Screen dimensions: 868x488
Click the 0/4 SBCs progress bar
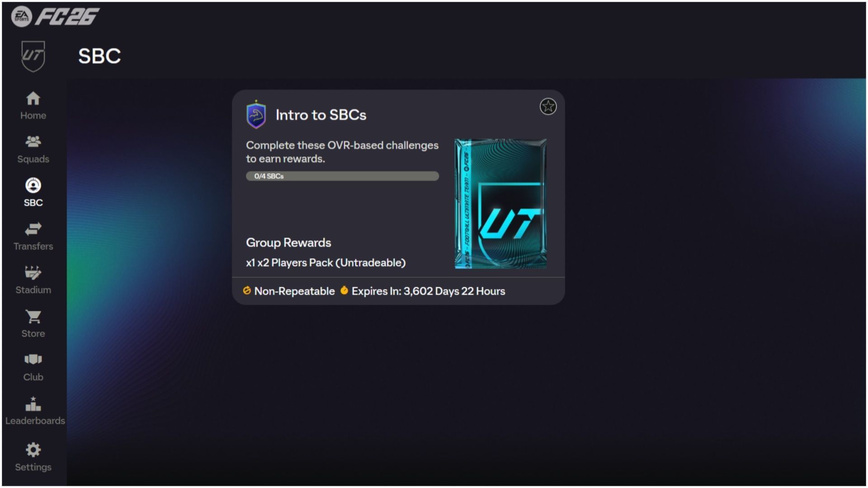(342, 176)
